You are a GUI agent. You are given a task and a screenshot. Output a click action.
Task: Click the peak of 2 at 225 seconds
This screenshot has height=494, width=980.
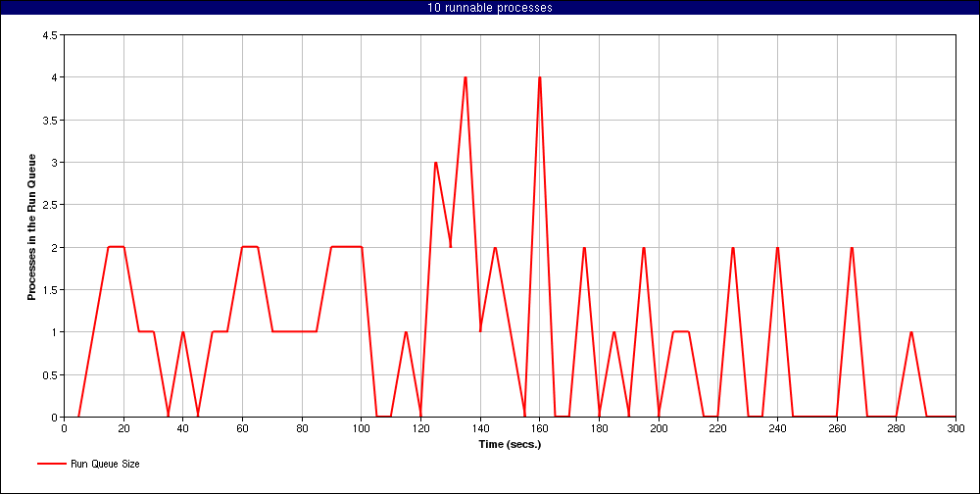pyautogui.click(x=733, y=247)
